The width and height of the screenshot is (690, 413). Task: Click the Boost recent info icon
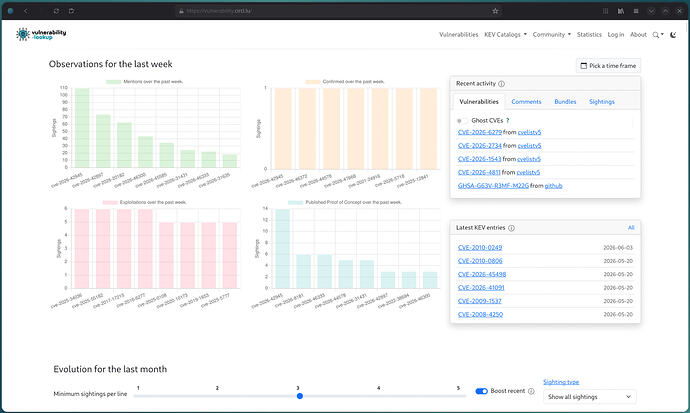click(531, 391)
